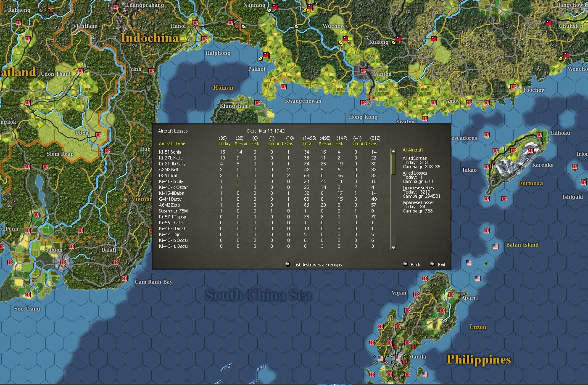Image resolution: width=588 pixels, height=385 pixels.
Task: Click the Japanese base icon at Ubon
Action: point(98,135)
